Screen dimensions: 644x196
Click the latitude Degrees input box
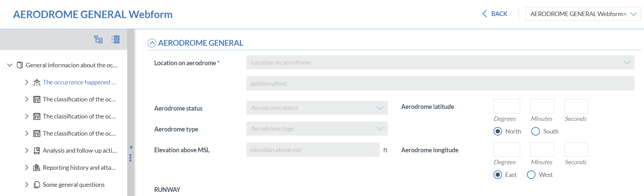[507, 106]
